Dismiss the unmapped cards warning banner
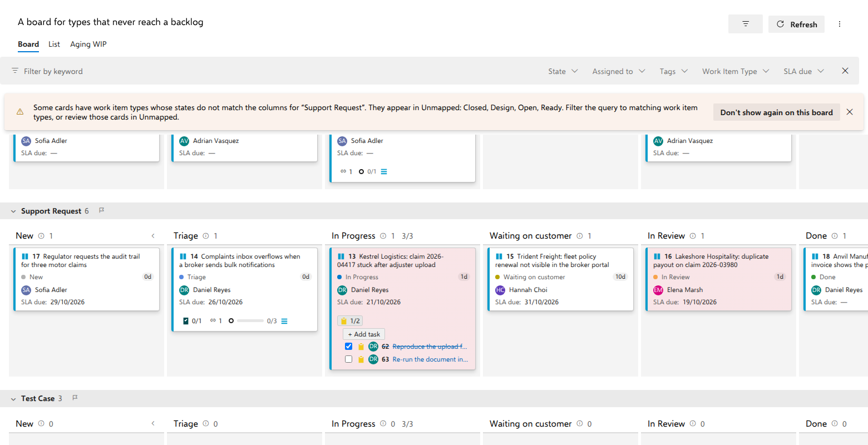This screenshot has width=868, height=445. (x=850, y=112)
